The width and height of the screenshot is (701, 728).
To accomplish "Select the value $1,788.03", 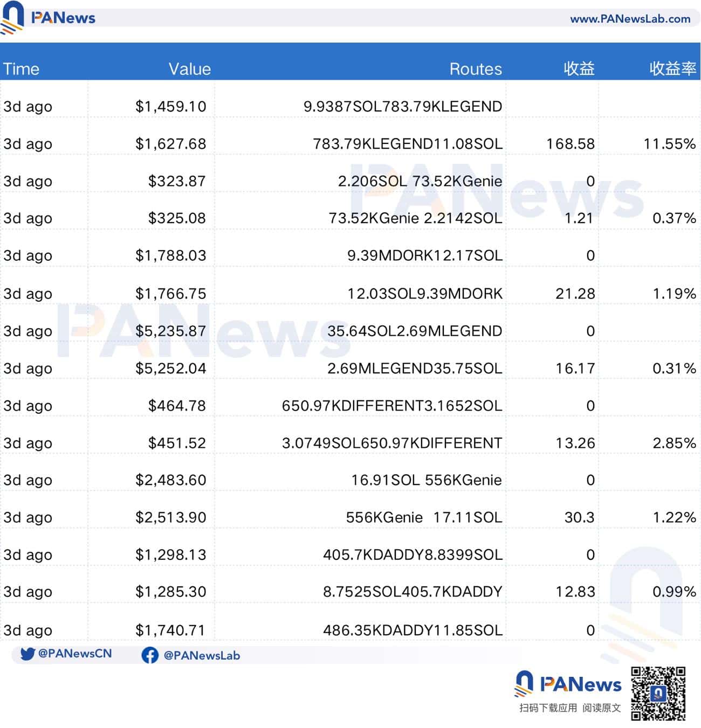I will click(x=171, y=255).
